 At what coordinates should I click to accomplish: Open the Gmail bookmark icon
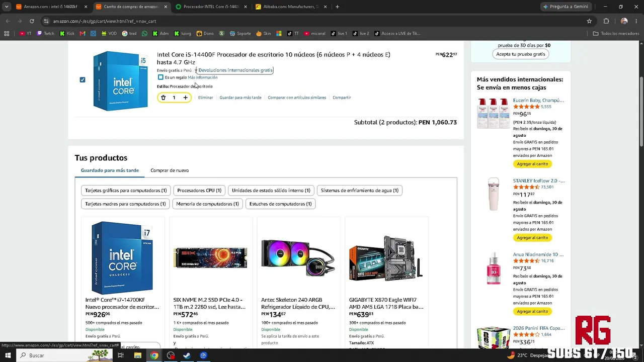tap(83, 34)
